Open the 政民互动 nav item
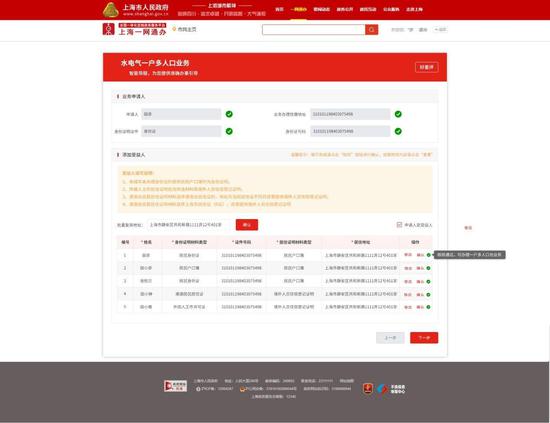The width and height of the screenshot is (550, 423). point(368,9)
